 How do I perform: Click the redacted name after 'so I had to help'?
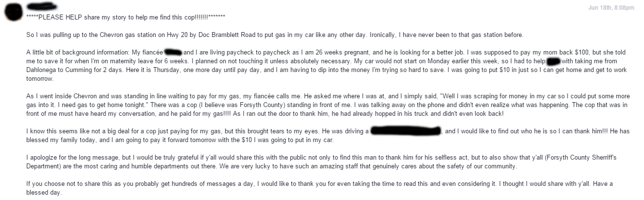554,61
